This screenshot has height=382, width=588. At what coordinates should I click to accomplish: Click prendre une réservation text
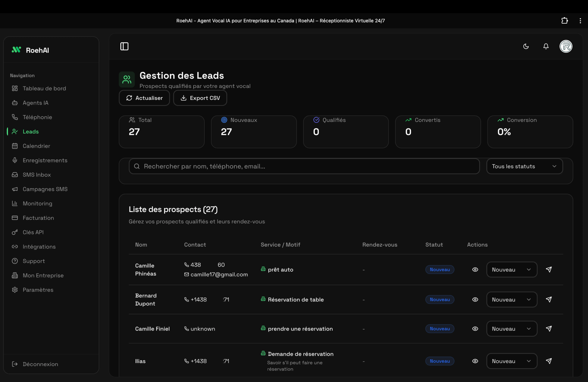(300, 329)
